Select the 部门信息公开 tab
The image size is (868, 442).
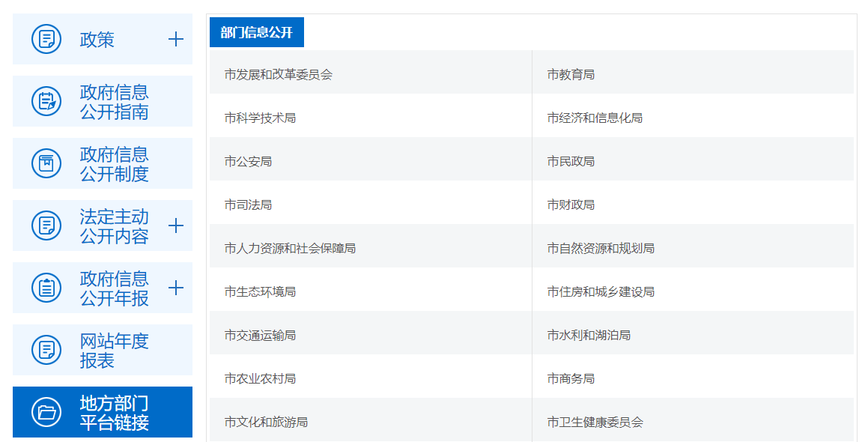click(x=257, y=32)
